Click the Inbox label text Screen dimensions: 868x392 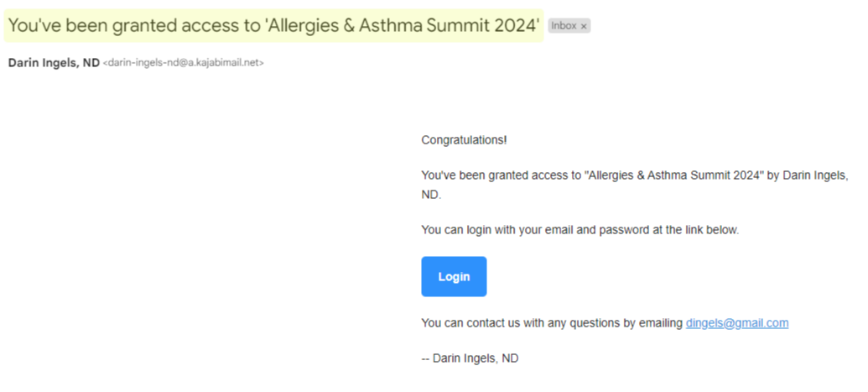(x=564, y=26)
